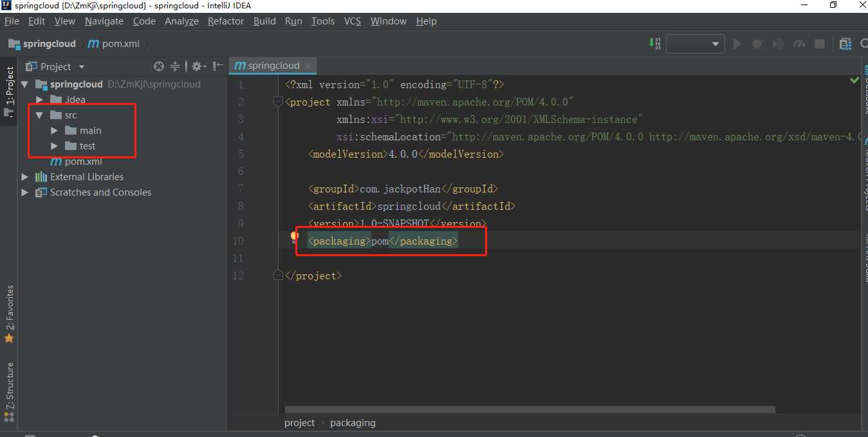Click the closing project fold marker on line 12

click(x=278, y=275)
